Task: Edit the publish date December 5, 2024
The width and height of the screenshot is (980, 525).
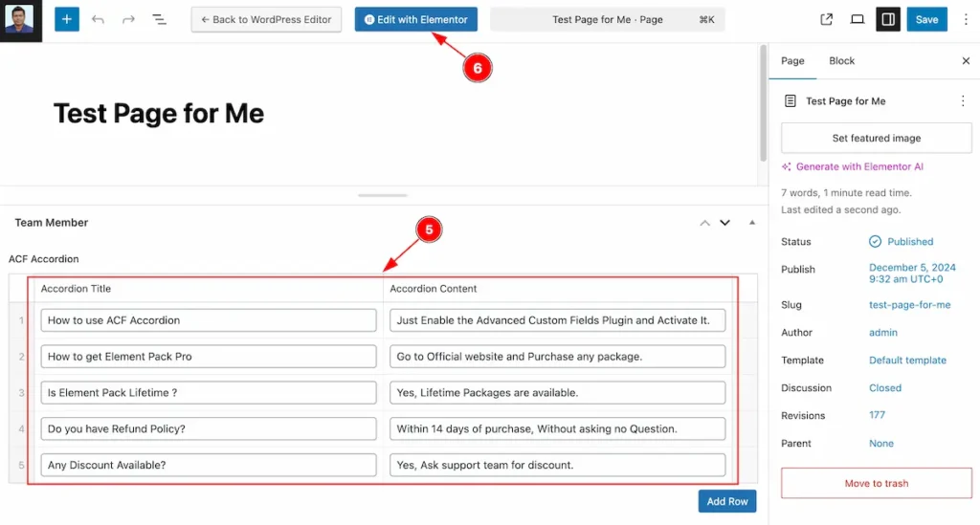Action: 912,273
